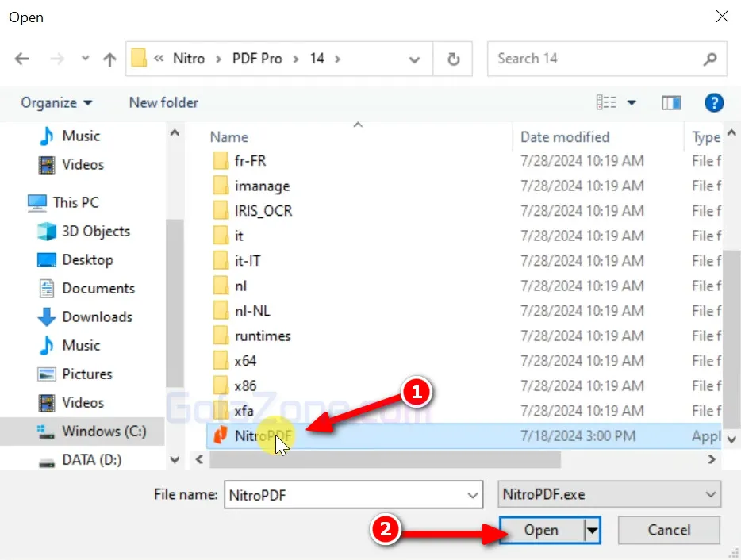The height and width of the screenshot is (560, 741).
Task: Refresh the current folder view
Action: click(452, 59)
